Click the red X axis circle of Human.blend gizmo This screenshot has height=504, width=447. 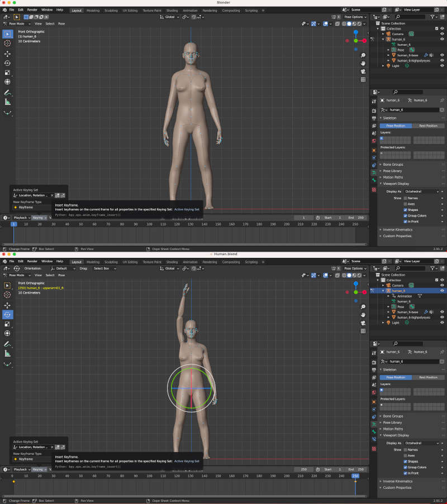click(364, 292)
